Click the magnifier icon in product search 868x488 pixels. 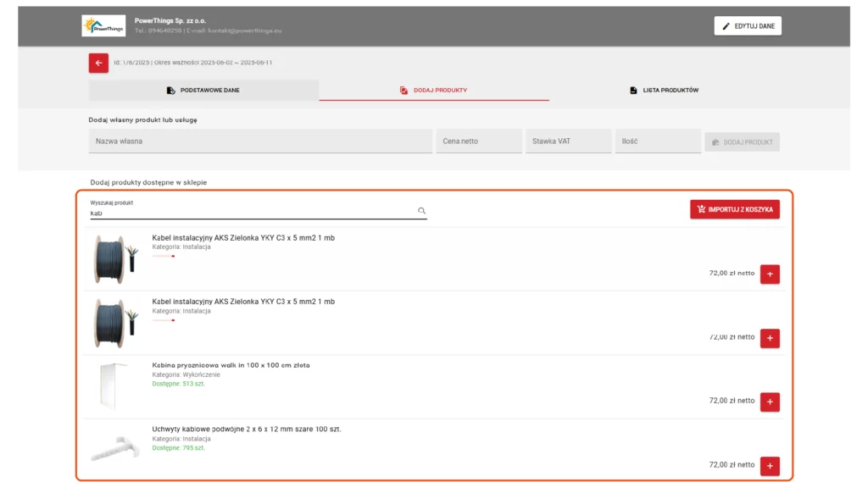pos(421,211)
